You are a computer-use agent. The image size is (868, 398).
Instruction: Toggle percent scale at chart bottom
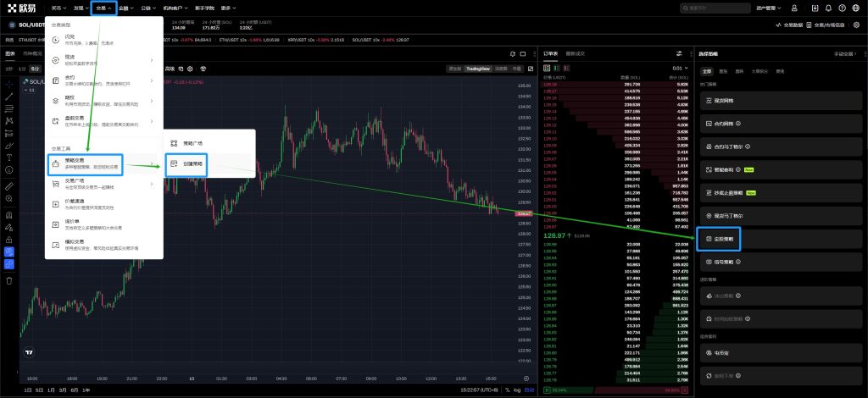click(x=507, y=390)
